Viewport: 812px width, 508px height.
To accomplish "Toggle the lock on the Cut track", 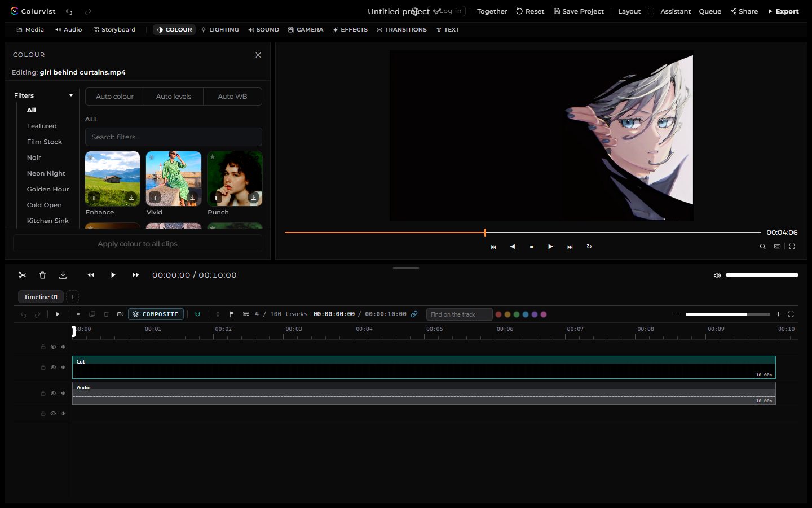I will [x=43, y=367].
